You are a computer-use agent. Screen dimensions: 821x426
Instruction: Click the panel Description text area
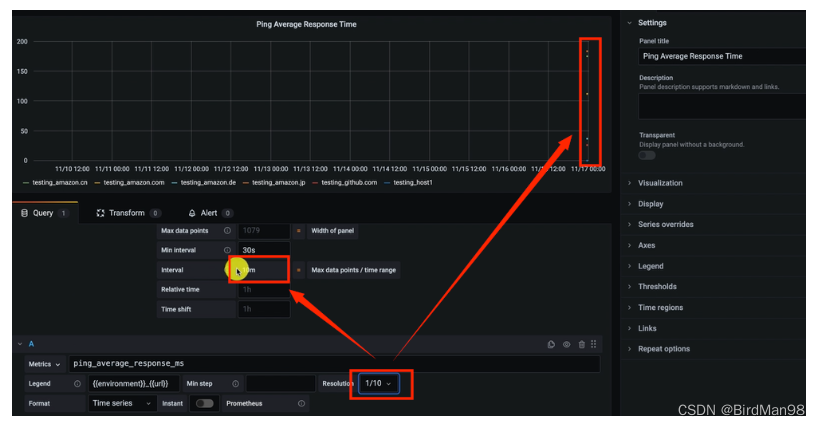[722, 107]
